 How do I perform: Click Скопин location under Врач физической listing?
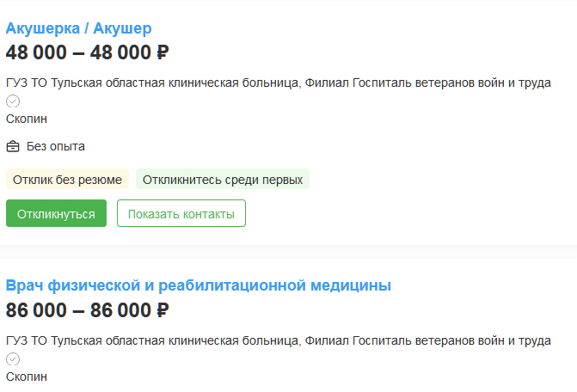27,377
